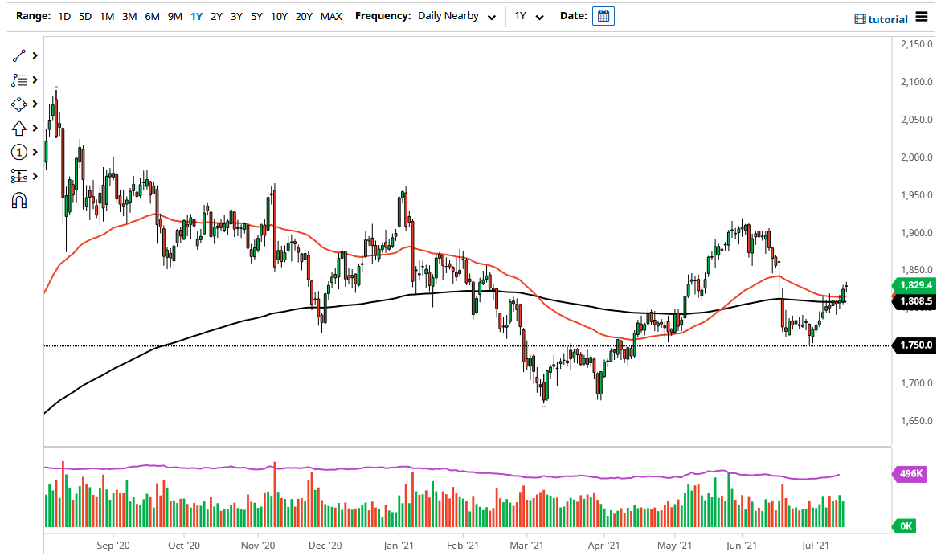
Task: Select the shapes drawing tool
Action: coord(19,104)
